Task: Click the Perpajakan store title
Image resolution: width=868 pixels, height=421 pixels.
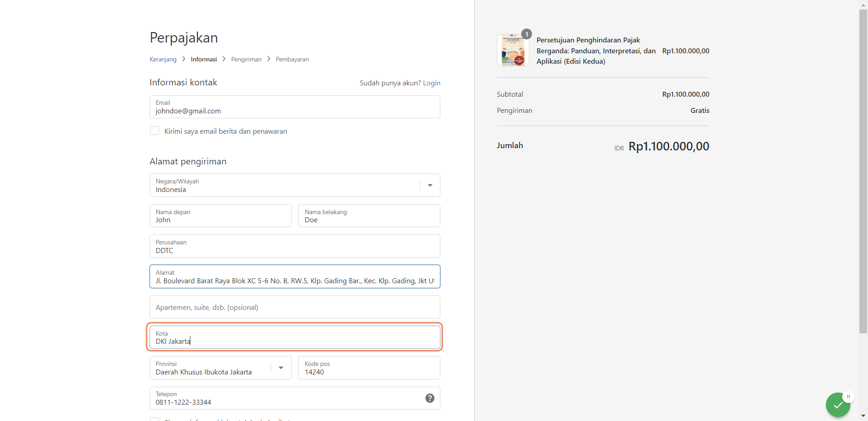Action: [x=184, y=37]
